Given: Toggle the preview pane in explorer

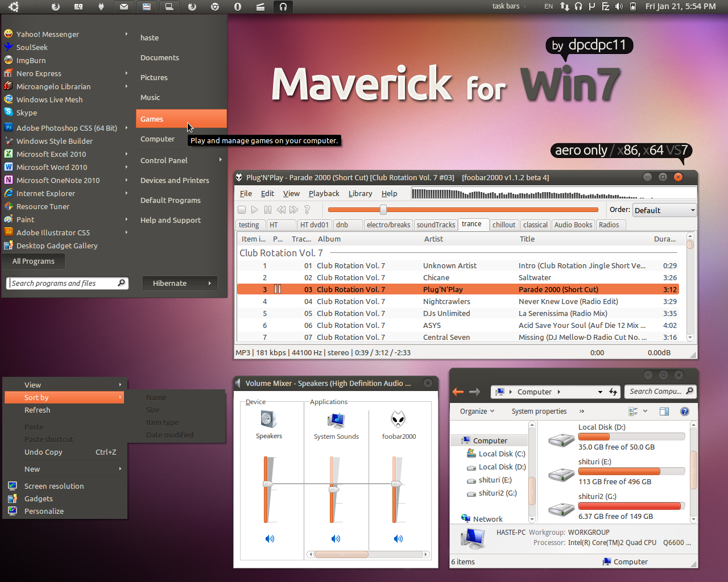Looking at the screenshot, I should pyautogui.click(x=664, y=411).
